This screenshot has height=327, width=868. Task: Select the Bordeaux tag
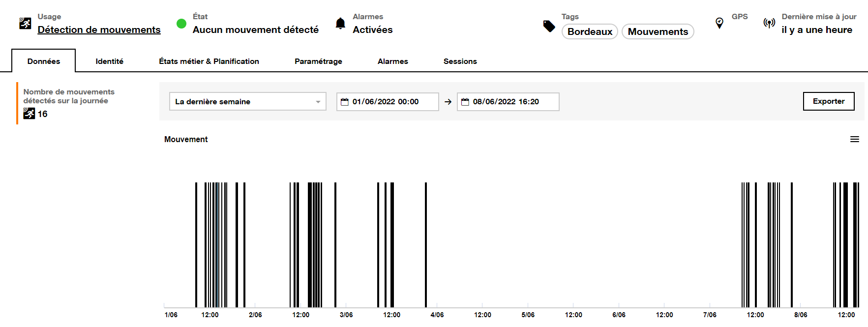(590, 31)
